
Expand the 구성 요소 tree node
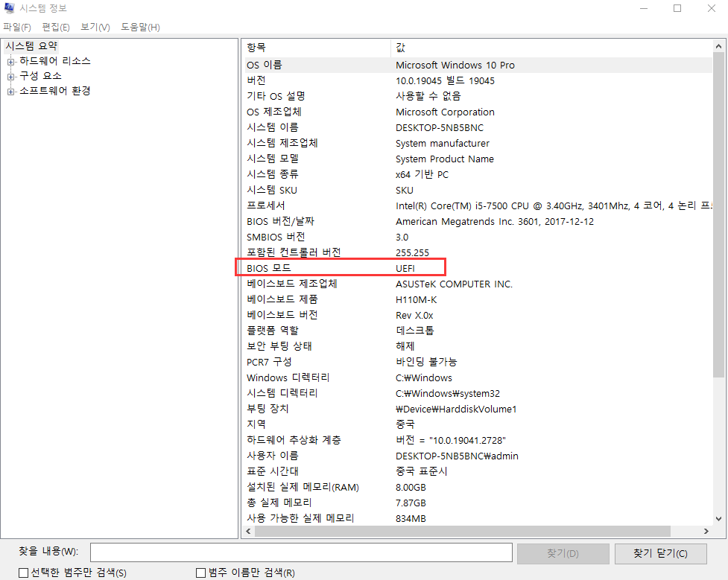(11, 75)
